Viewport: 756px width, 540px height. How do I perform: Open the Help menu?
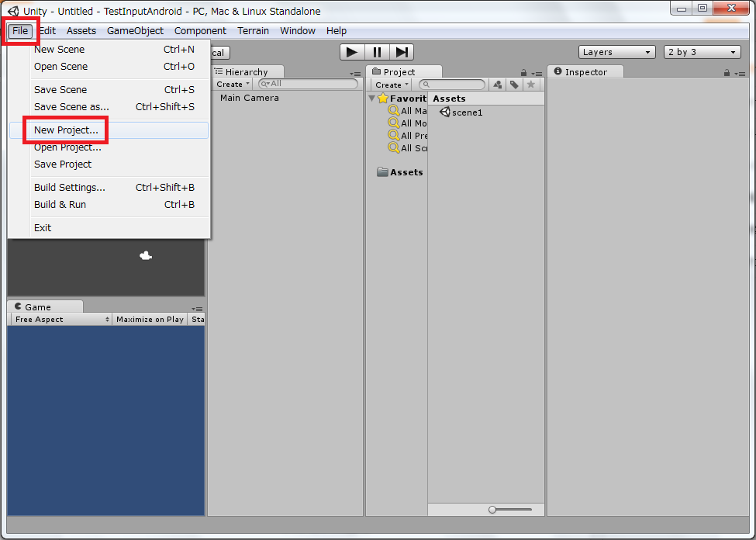(x=336, y=31)
